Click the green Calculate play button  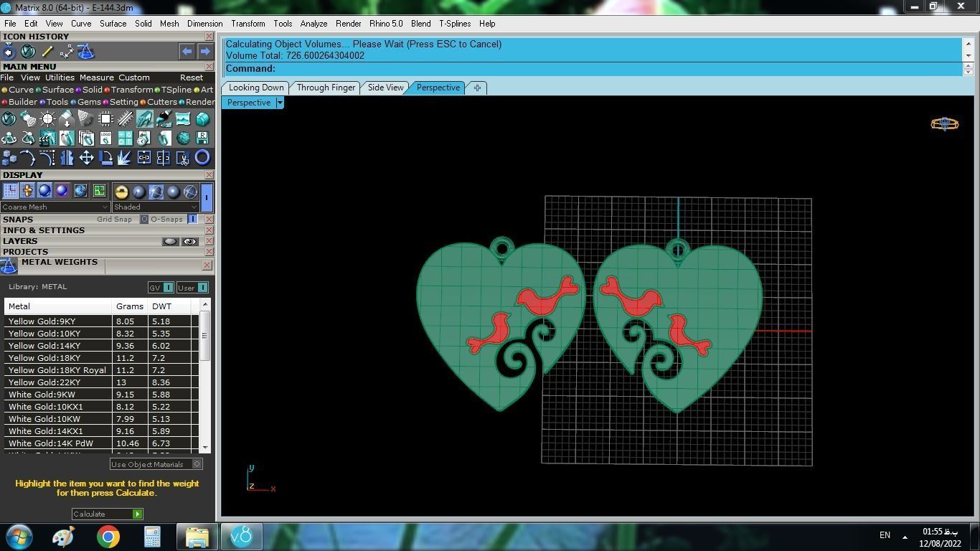tap(138, 514)
